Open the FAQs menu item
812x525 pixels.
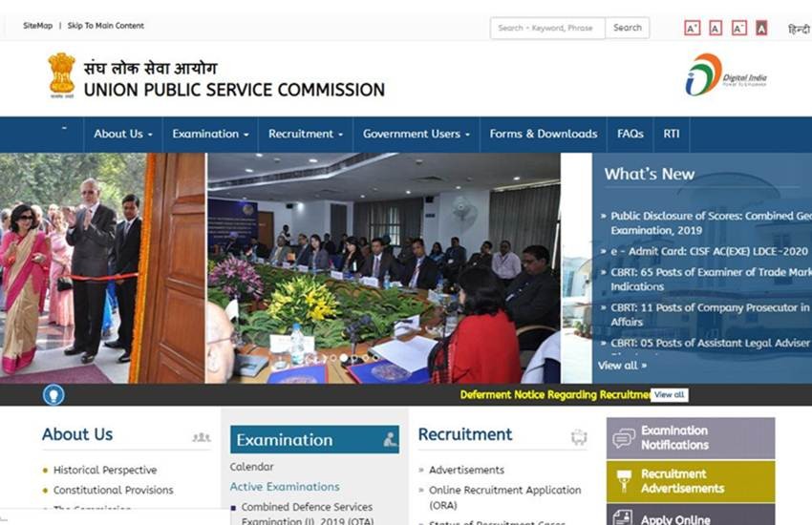630,134
